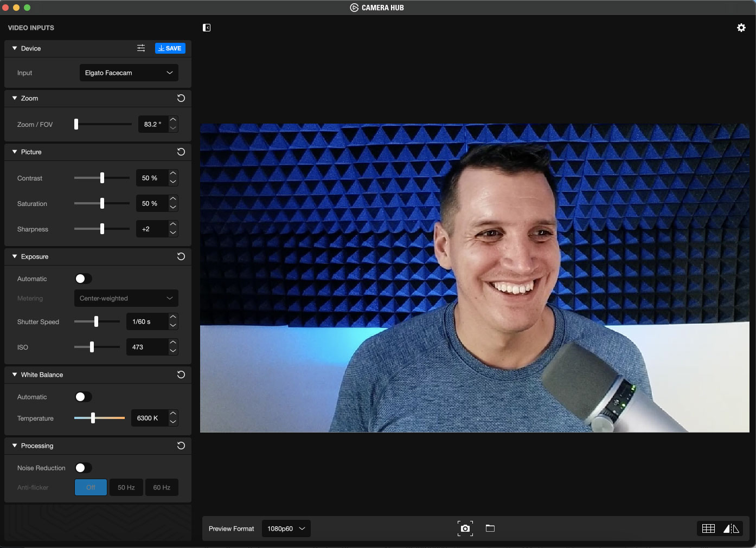Flip the preview with mirror icon
This screenshot has width=756, height=548.
click(731, 528)
